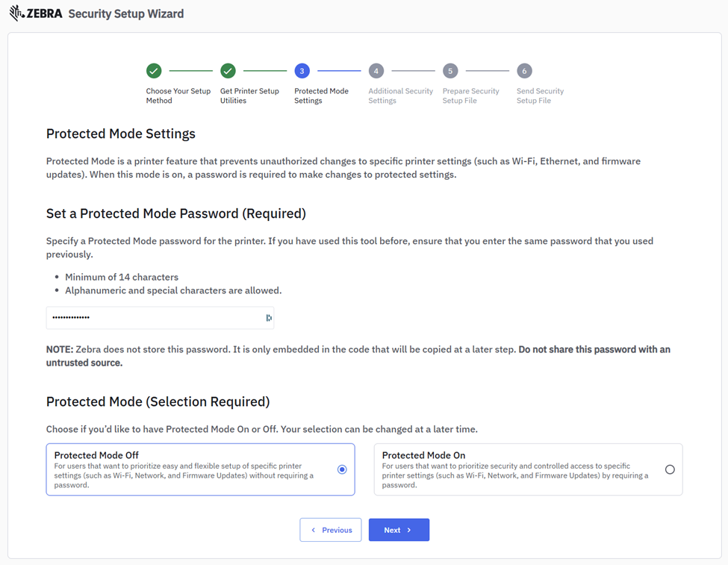Viewport: 728px width, 565px height.
Task: Click the Next button
Action: point(399,530)
